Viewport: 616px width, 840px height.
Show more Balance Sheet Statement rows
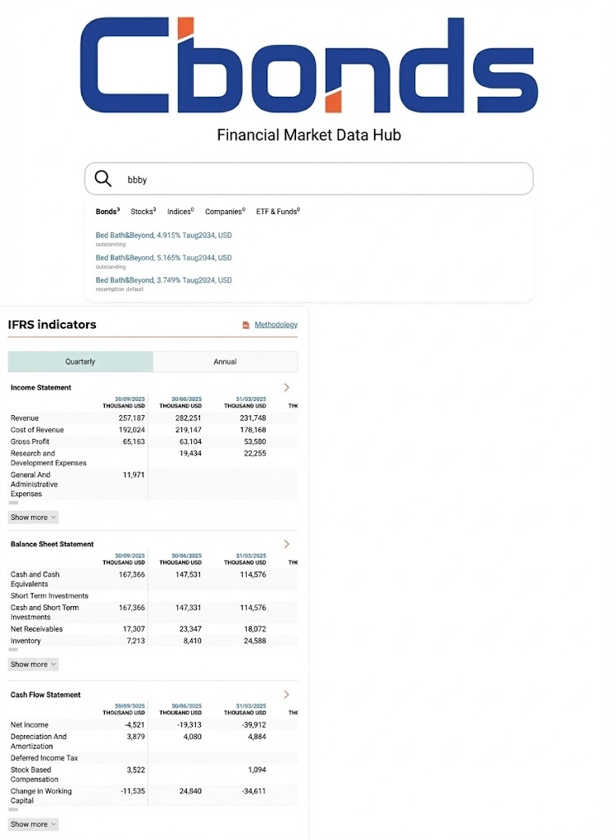tap(33, 664)
